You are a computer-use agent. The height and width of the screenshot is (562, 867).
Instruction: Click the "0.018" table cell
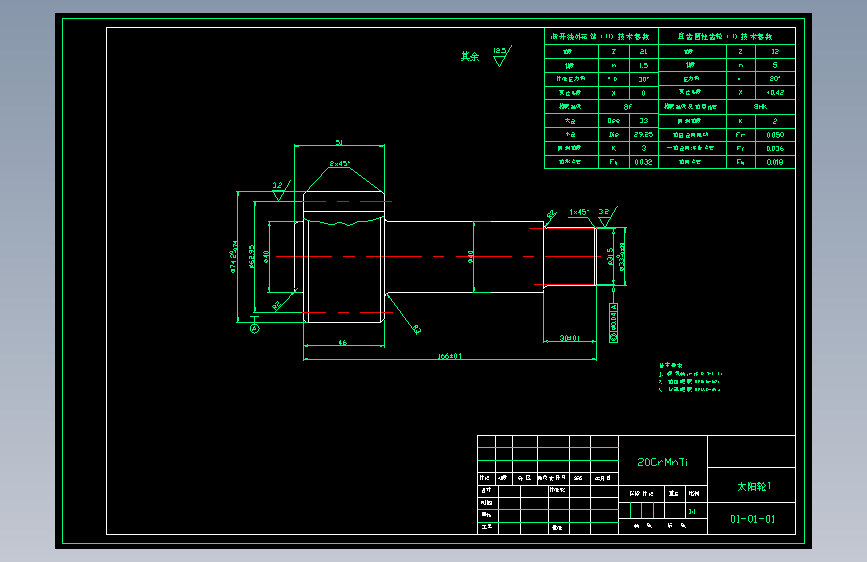(x=775, y=162)
